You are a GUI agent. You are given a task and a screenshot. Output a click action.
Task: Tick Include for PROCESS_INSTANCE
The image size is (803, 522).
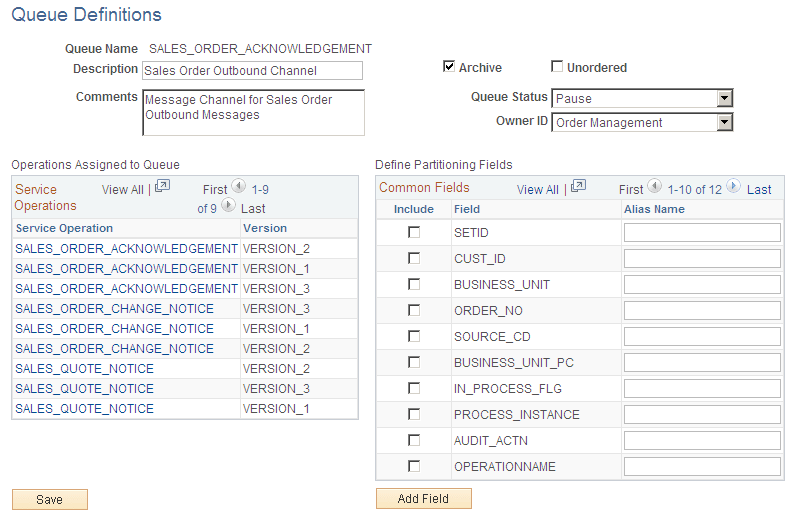click(414, 414)
